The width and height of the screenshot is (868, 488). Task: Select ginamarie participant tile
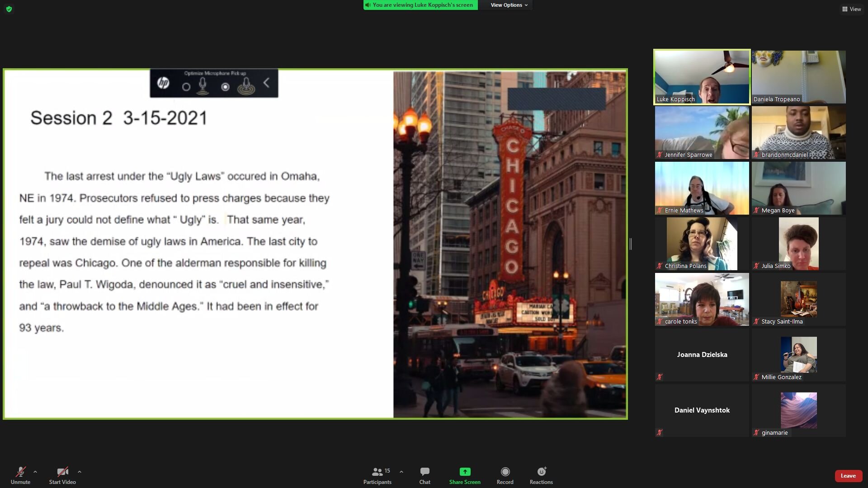pos(799,410)
